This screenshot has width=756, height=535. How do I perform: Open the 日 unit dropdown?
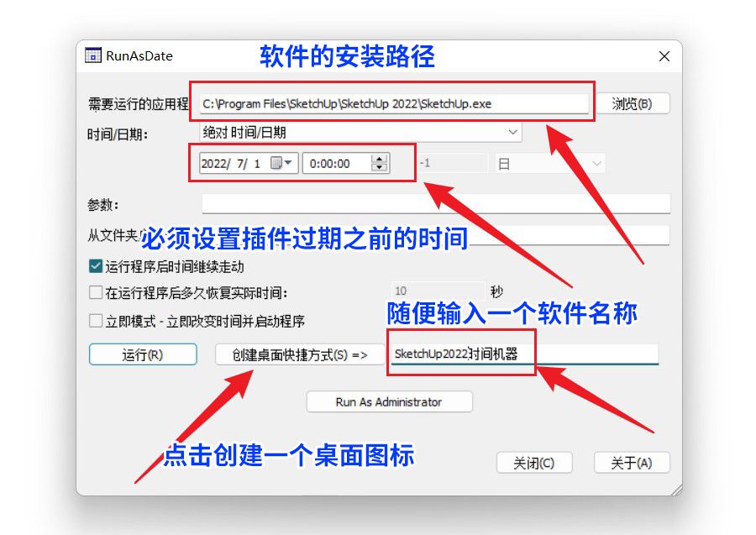(x=549, y=164)
